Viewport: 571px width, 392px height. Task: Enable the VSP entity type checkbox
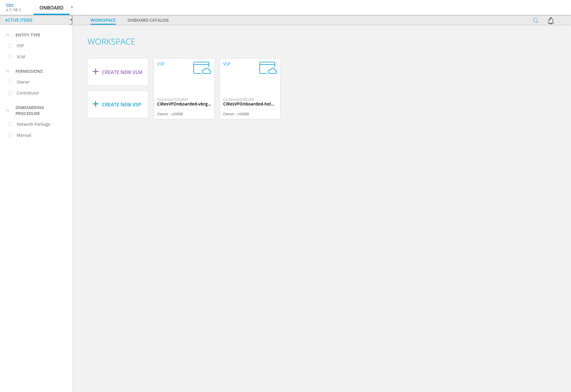point(10,46)
